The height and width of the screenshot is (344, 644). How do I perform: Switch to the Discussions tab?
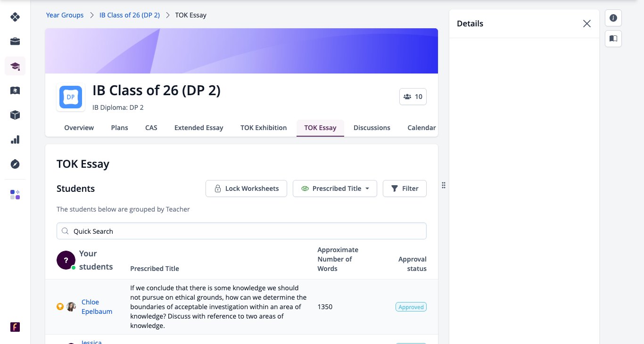click(x=372, y=128)
